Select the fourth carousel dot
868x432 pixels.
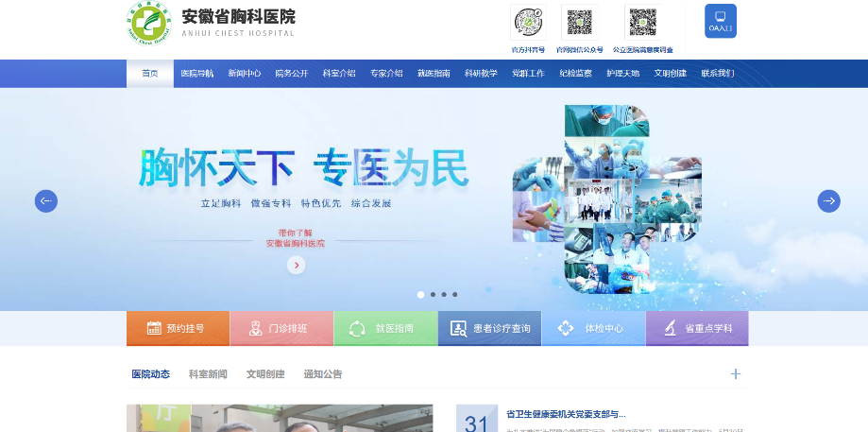455,295
